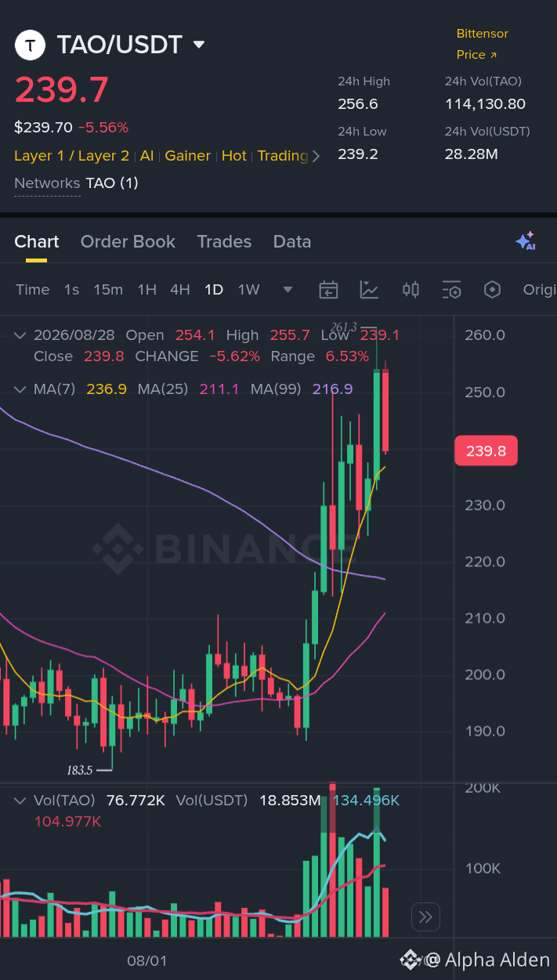Open the TAO/USDT pair dropdown
Image resolution: width=557 pixels, height=980 pixels.
point(199,45)
